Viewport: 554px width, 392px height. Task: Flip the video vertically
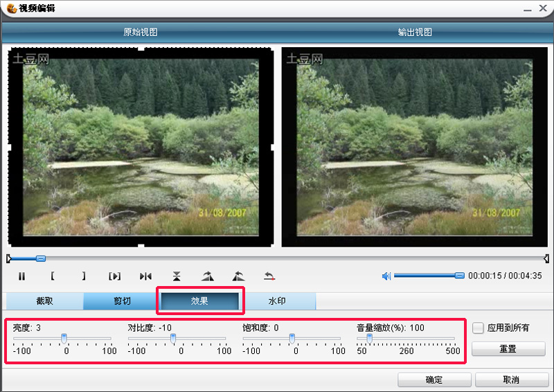tap(177, 276)
